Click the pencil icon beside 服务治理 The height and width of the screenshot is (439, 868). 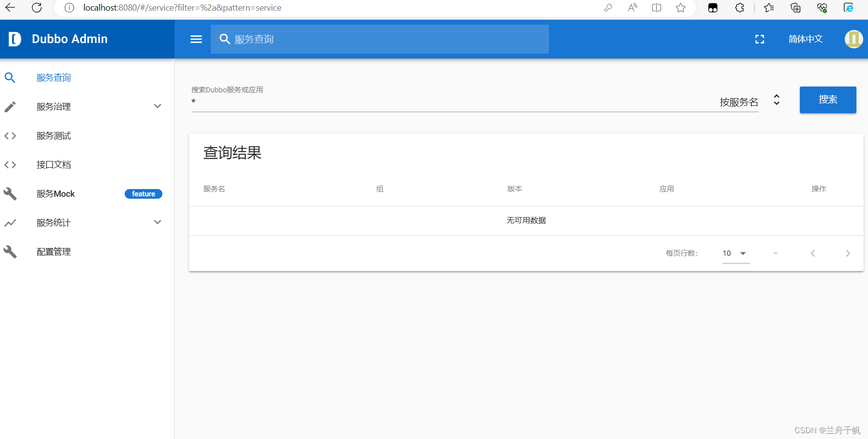[x=10, y=106]
